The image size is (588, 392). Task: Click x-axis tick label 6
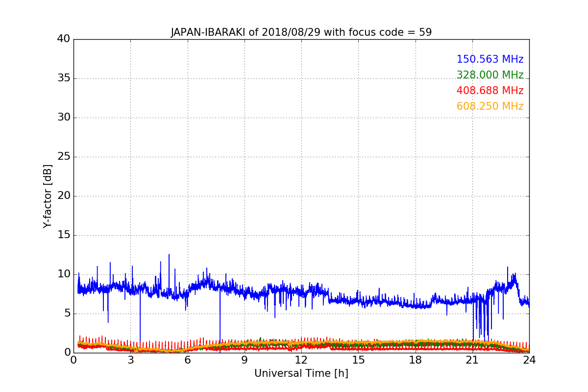point(187,360)
